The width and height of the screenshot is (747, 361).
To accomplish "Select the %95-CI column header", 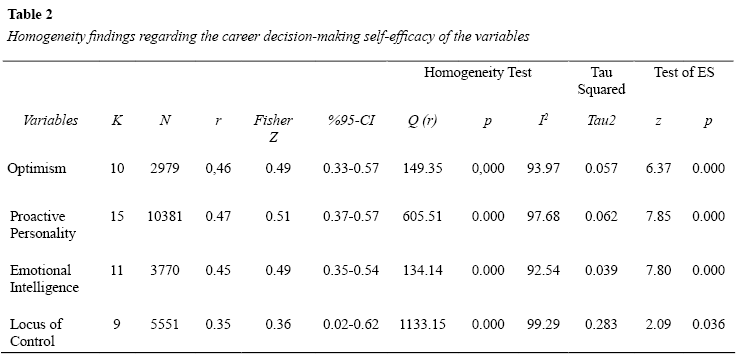I will point(351,120).
